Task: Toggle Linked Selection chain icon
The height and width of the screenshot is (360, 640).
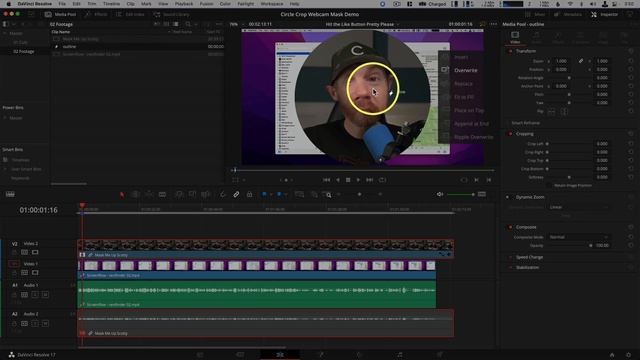Action: coord(236,195)
